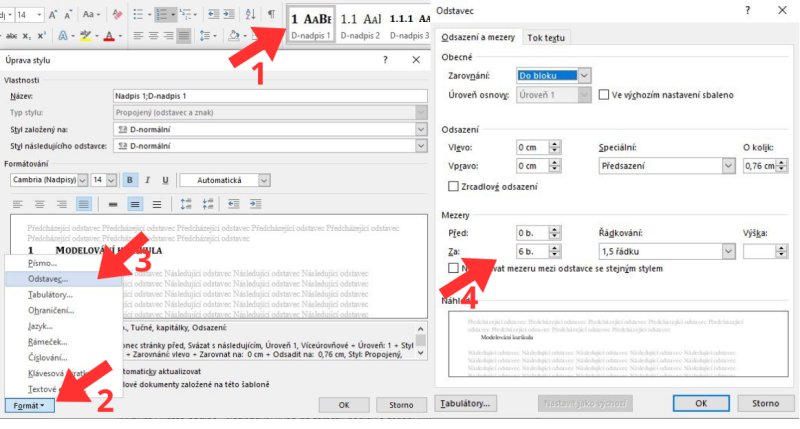This screenshot has height=429, width=800.
Task: Click the bullet list icon in ribbon
Action: click(138, 15)
